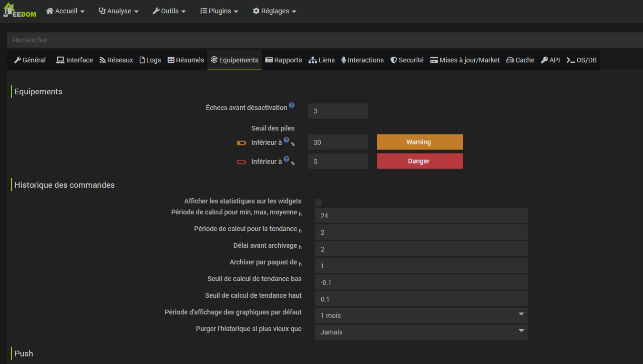Click the red Danger button
Screen dimensions: 643x364
pyautogui.click(x=419, y=161)
